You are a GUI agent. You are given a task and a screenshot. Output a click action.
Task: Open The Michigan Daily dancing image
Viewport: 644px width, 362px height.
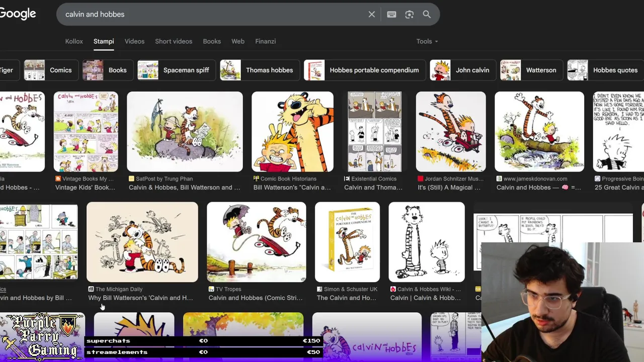142,242
